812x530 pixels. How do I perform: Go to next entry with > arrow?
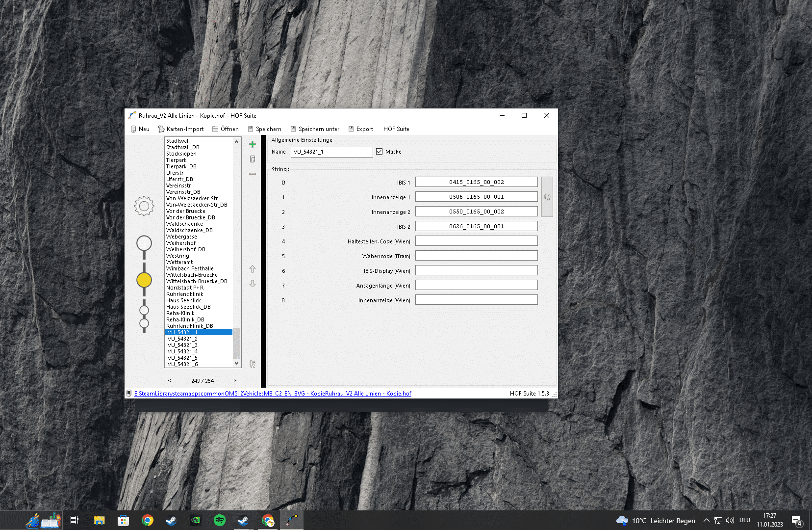235,381
